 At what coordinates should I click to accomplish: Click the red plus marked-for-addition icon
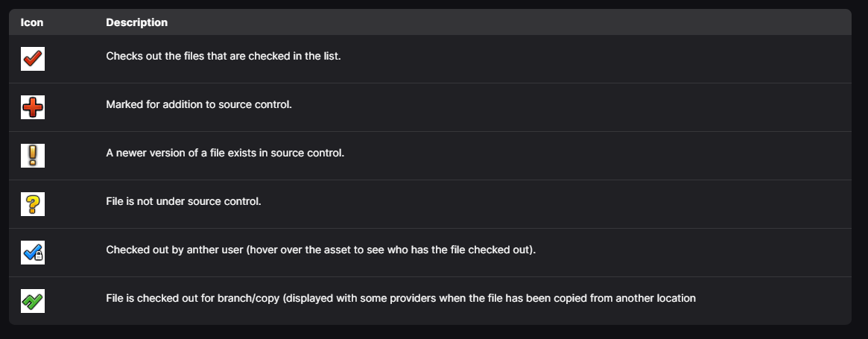[x=33, y=107]
